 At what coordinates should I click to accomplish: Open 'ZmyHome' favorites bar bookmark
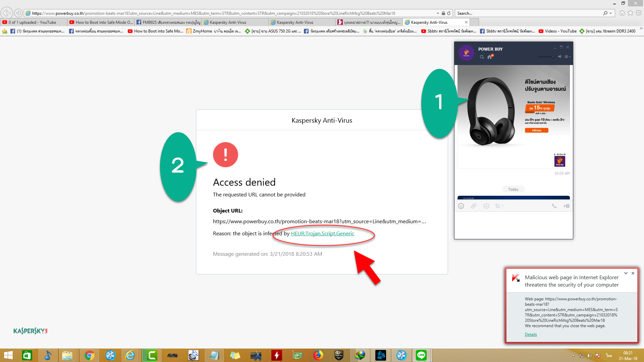[214, 31]
